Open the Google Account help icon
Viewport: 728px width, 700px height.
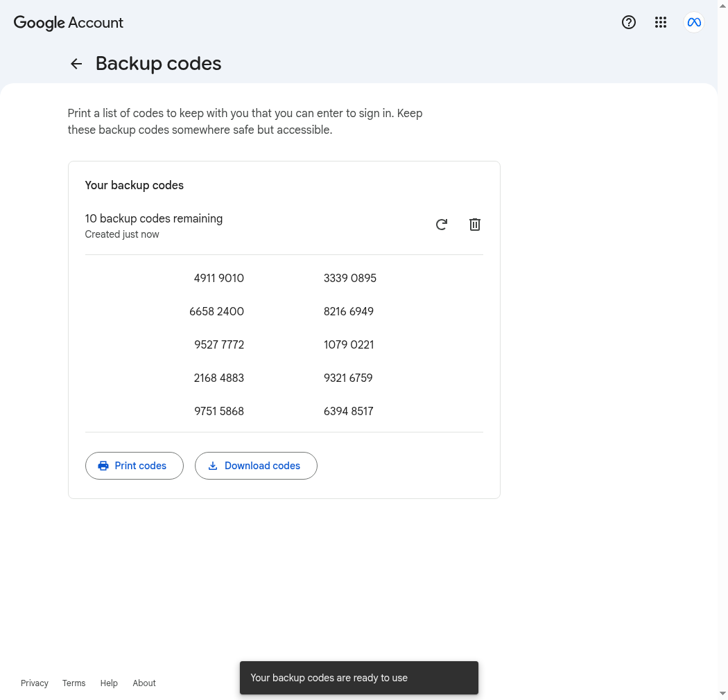coord(629,22)
